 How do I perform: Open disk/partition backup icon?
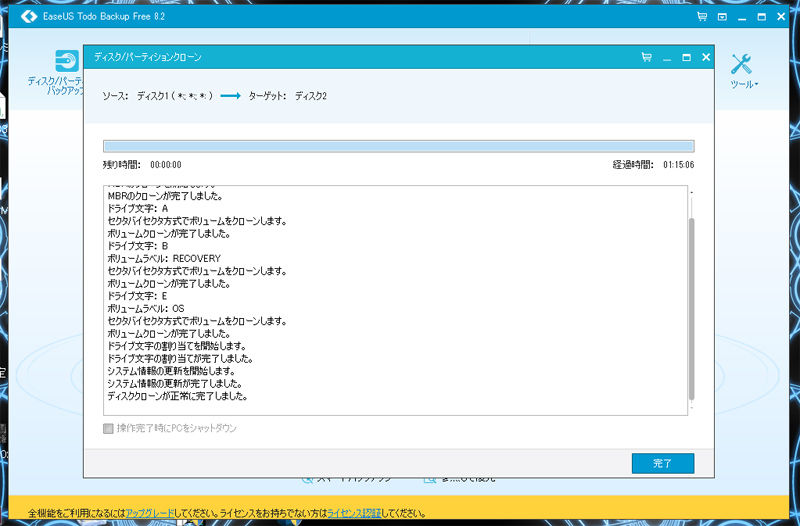(67, 61)
